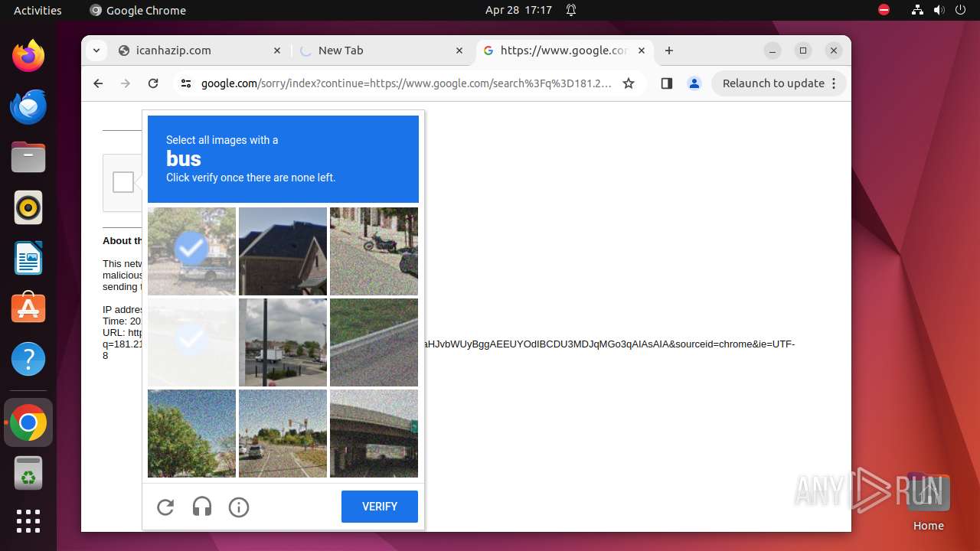Reload the page in Chrome

click(153, 83)
